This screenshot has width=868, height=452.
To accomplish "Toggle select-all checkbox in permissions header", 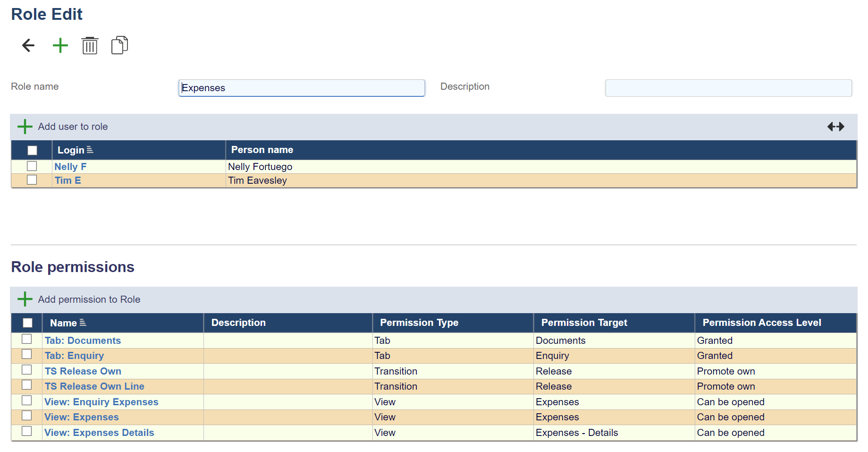I will click(27, 323).
